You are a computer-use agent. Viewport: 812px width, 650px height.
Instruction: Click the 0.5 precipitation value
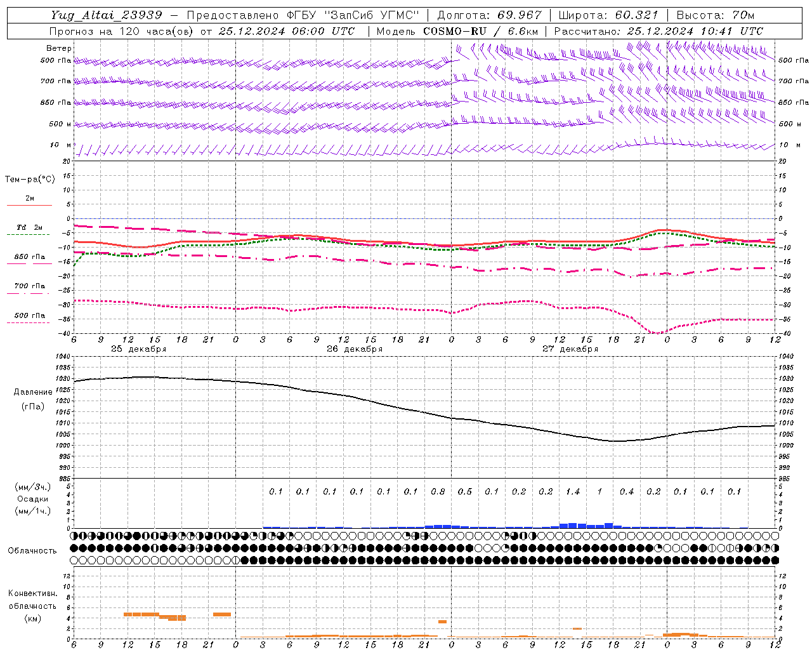[465, 492]
